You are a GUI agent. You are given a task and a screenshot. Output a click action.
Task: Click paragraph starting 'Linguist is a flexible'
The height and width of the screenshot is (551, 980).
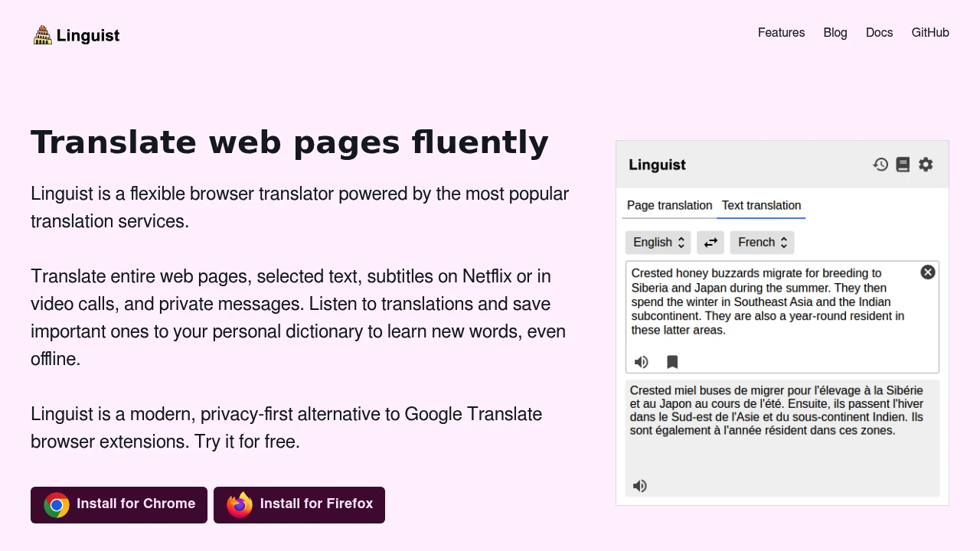(x=299, y=207)
